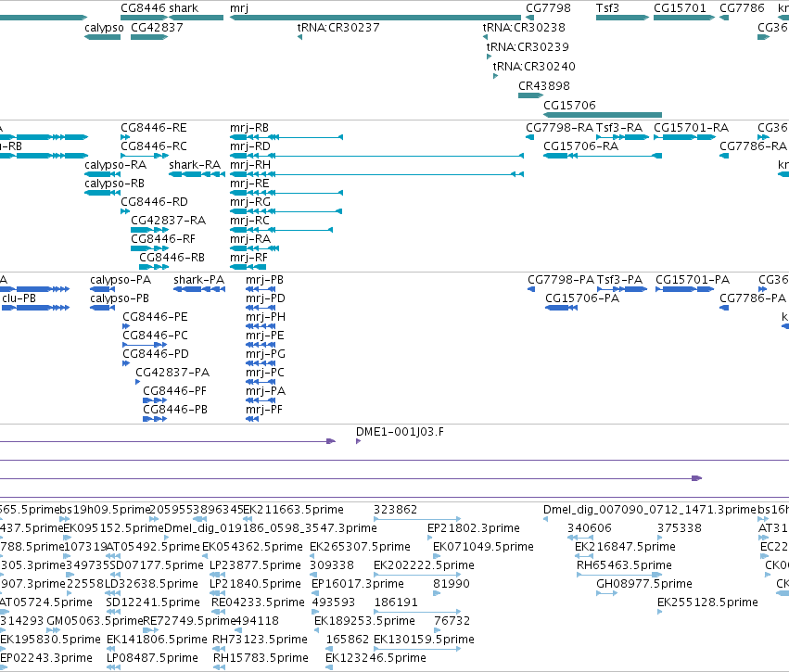Select the CG42837-PA protein label
789x672 pixels.
(x=172, y=374)
